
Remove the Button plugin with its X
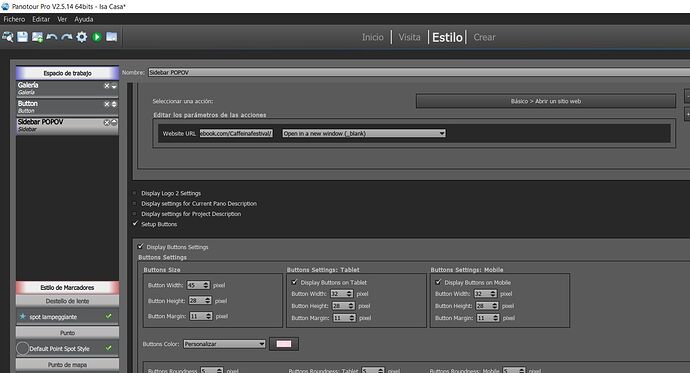tap(106, 104)
